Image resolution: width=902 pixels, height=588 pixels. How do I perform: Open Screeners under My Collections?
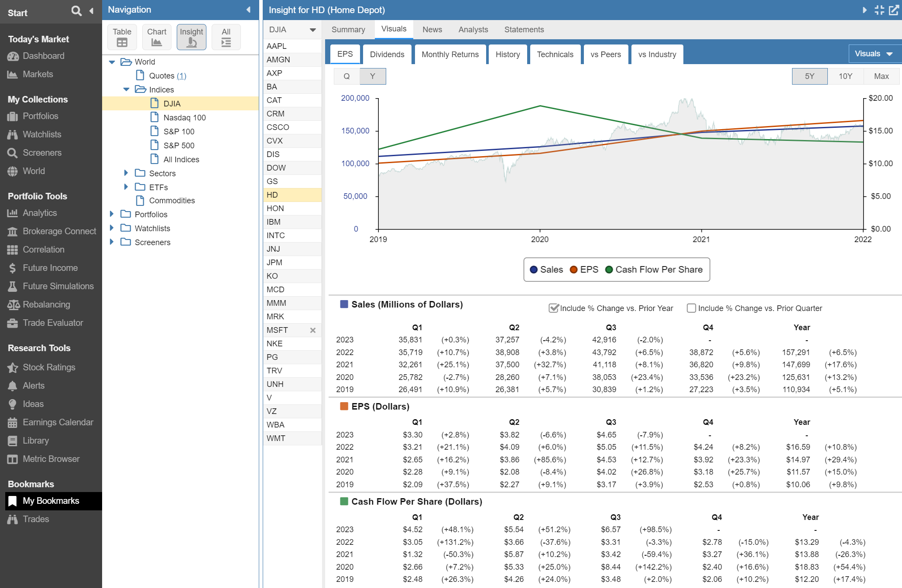tap(42, 153)
